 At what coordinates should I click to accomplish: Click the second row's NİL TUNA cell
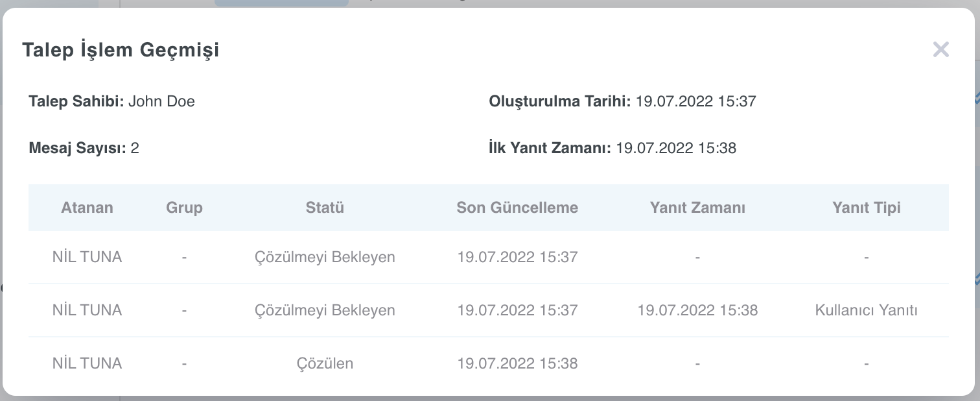pyautogui.click(x=87, y=310)
